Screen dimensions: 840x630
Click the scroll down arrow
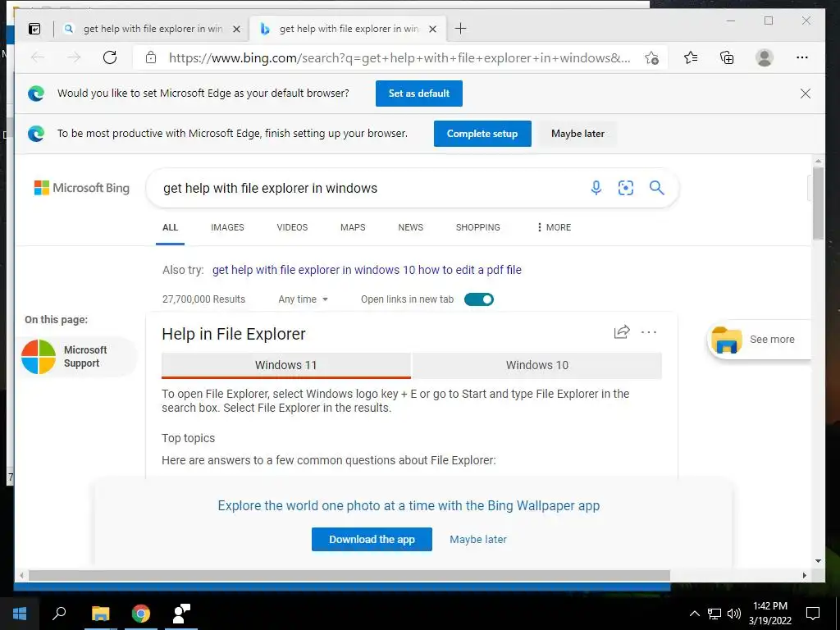point(818,561)
